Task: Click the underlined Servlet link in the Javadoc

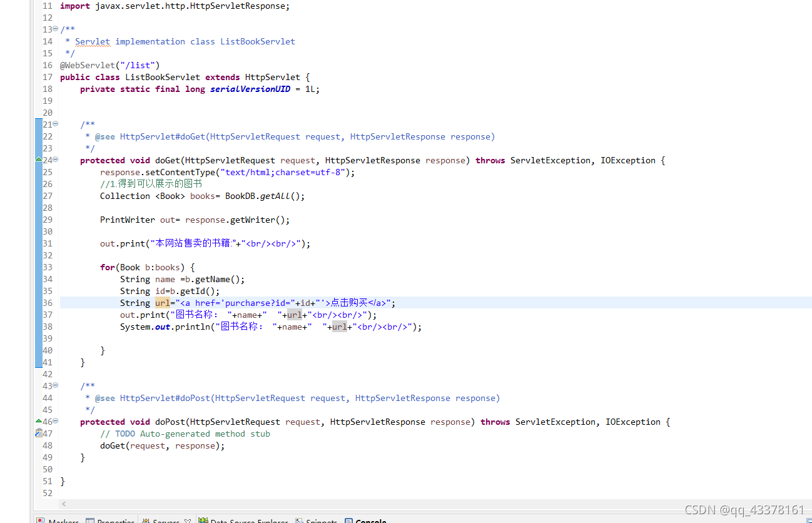Action: click(92, 41)
